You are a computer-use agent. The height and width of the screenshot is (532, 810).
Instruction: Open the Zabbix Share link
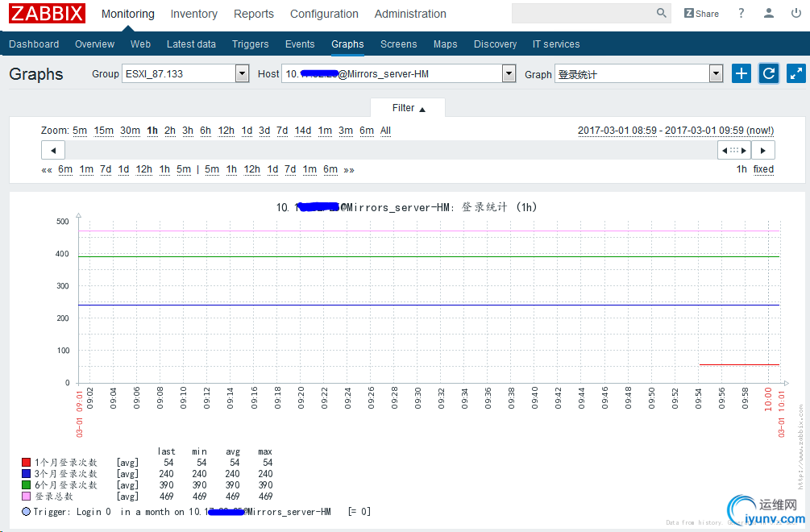coord(701,14)
